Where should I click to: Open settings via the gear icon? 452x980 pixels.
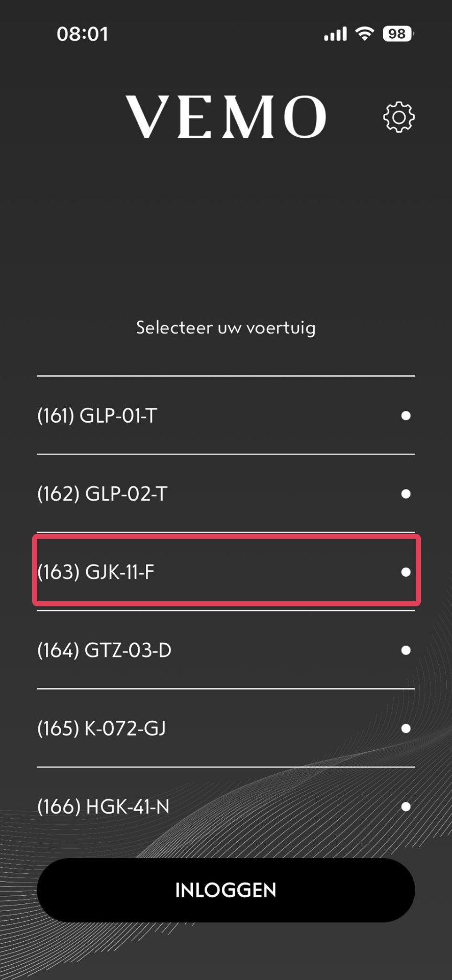(398, 117)
